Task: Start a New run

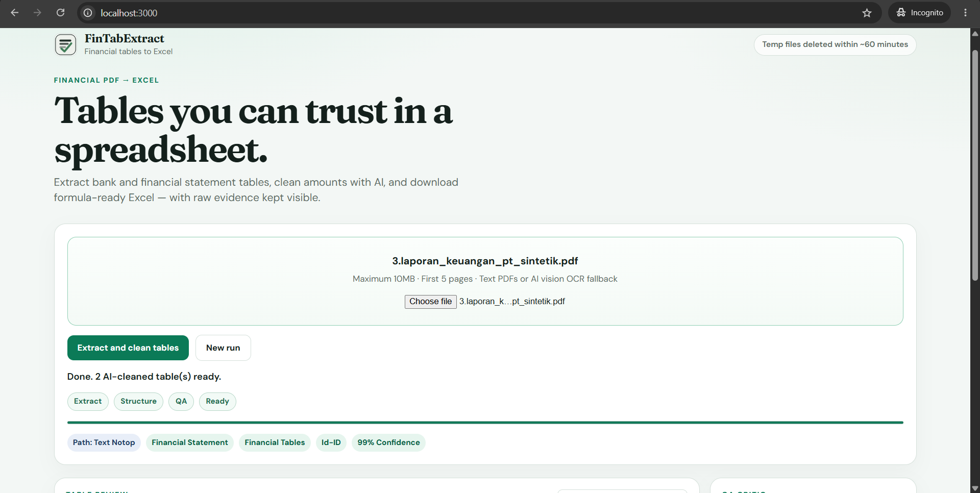Action: pyautogui.click(x=223, y=348)
